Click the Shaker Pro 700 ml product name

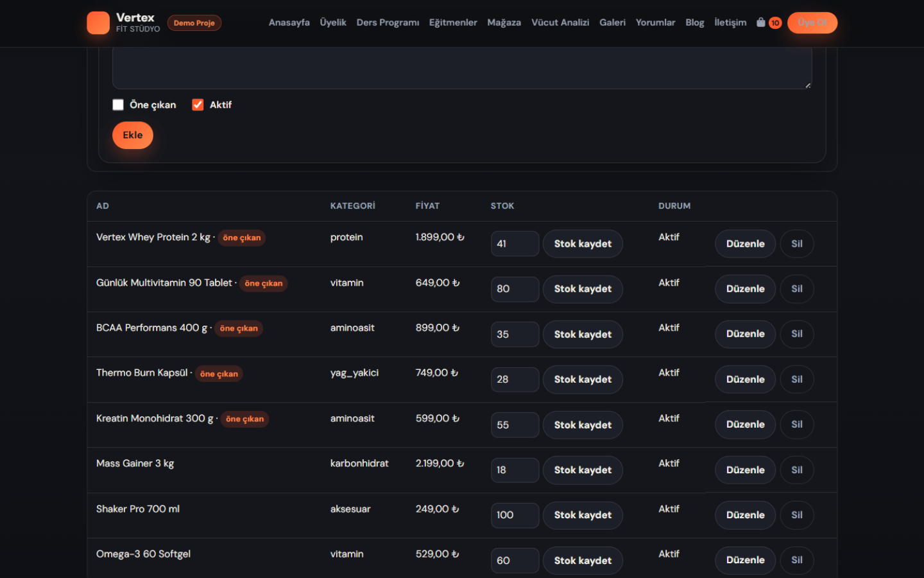pos(138,509)
